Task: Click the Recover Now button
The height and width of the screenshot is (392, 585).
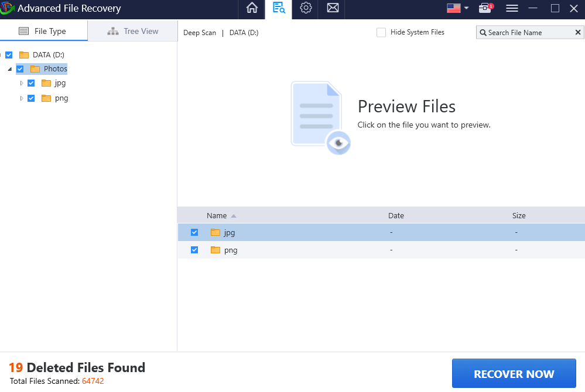Action: (x=514, y=374)
